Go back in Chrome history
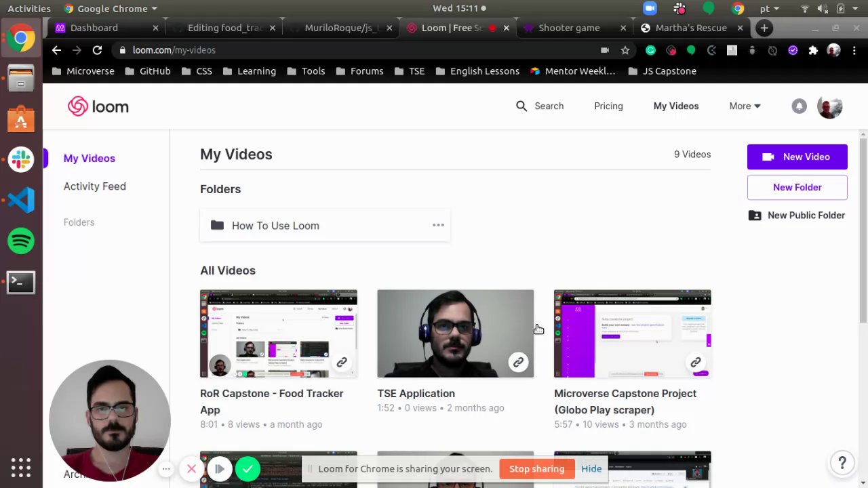The image size is (868, 488). (56, 50)
